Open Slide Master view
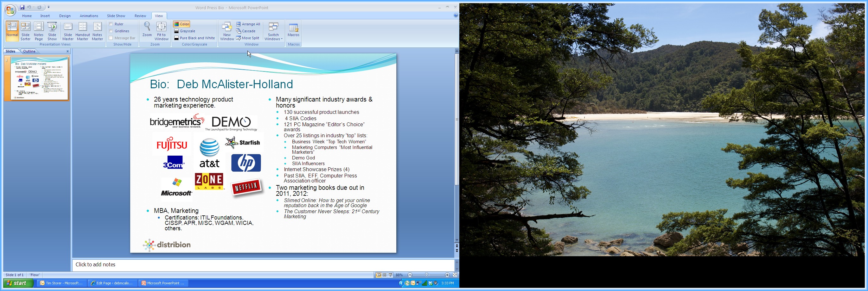 point(68,31)
